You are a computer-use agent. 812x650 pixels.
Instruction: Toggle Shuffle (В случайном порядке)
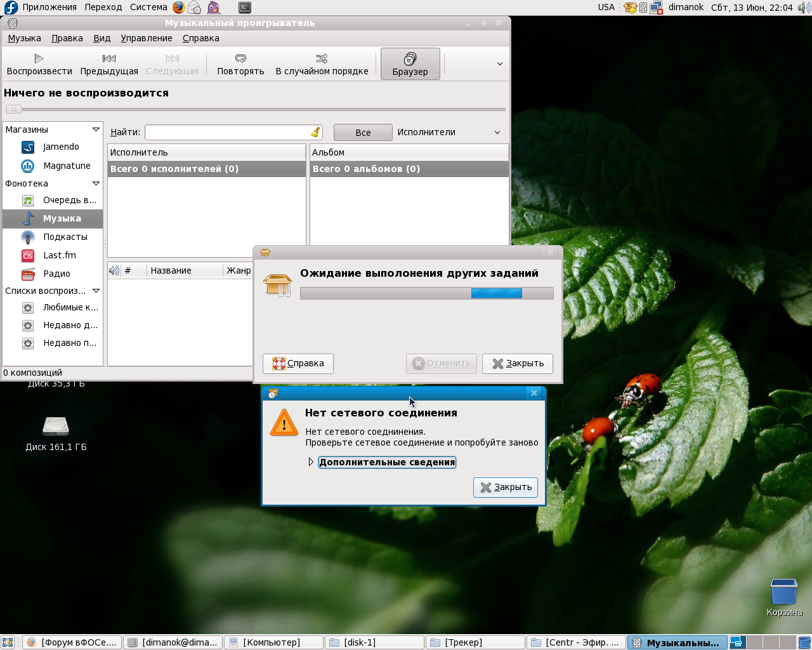tap(322, 64)
